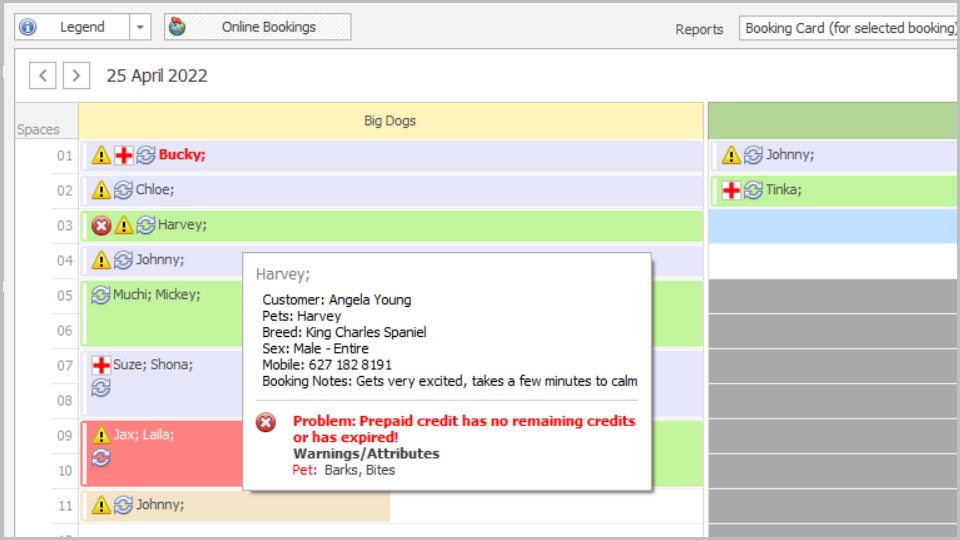
Task: Click Bucky's recurring booking icon
Action: [146, 155]
